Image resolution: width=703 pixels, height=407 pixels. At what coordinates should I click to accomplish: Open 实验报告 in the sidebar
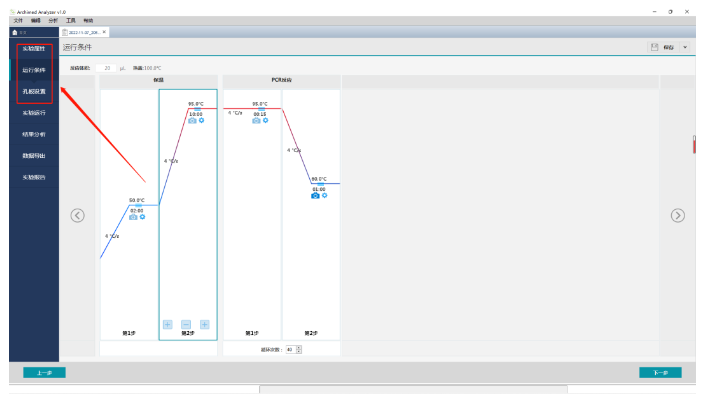point(34,178)
